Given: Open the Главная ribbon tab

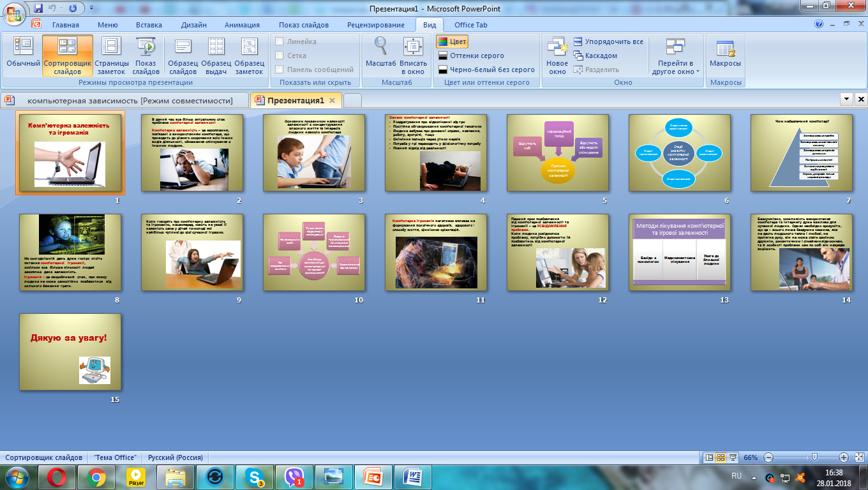Looking at the screenshot, I should pyautogui.click(x=66, y=25).
